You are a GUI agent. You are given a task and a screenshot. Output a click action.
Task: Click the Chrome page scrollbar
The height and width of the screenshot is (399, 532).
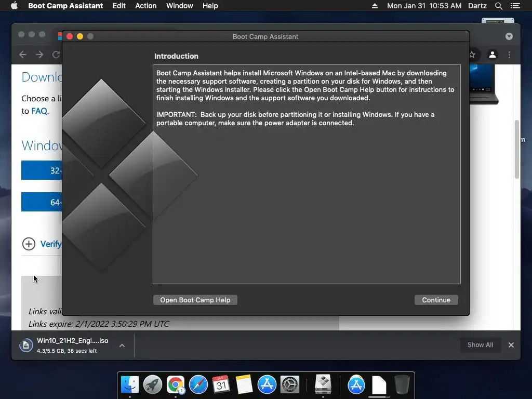[517, 149]
